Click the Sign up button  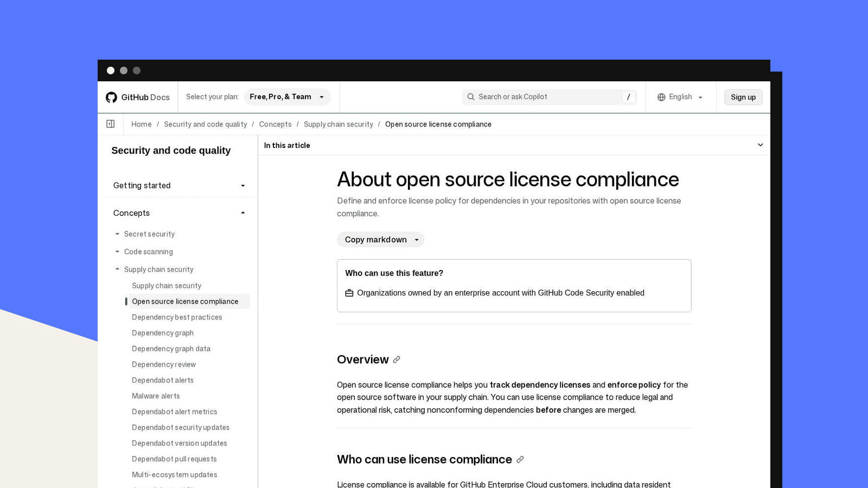click(743, 97)
